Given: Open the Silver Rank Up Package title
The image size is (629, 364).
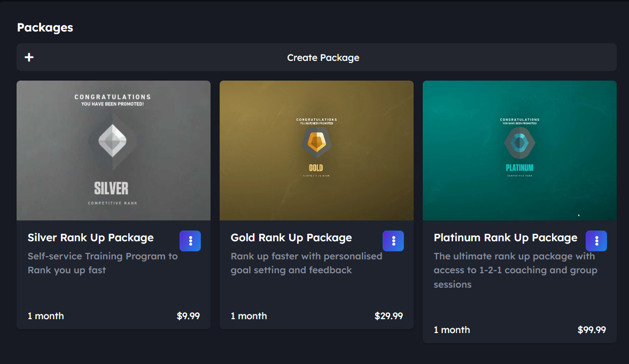Looking at the screenshot, I should (x=91, y=238).
